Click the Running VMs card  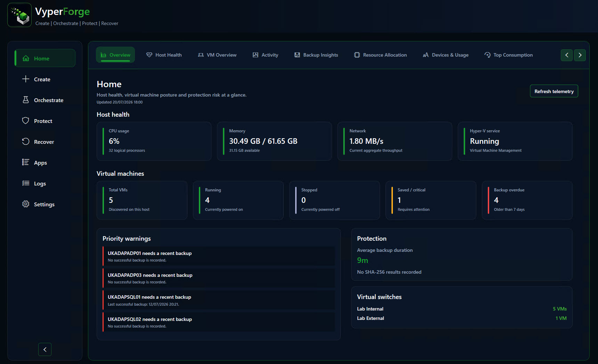click(238, 200)
